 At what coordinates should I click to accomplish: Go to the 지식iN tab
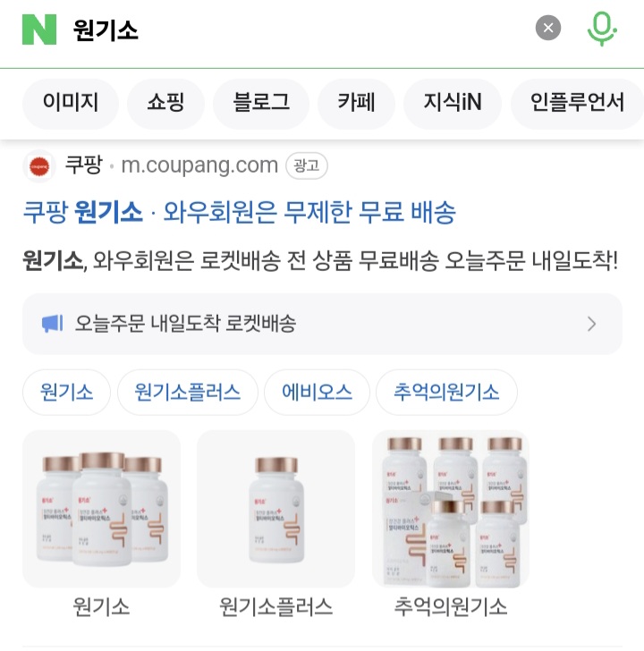tap(453, 102)
